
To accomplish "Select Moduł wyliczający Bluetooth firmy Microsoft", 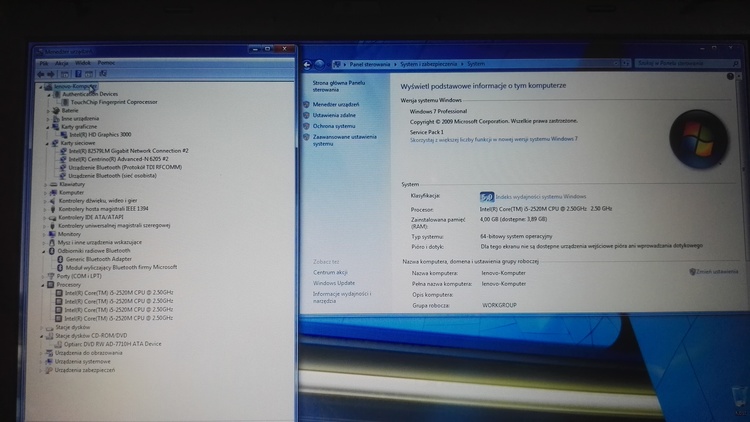I will click(x=121, y=267).
